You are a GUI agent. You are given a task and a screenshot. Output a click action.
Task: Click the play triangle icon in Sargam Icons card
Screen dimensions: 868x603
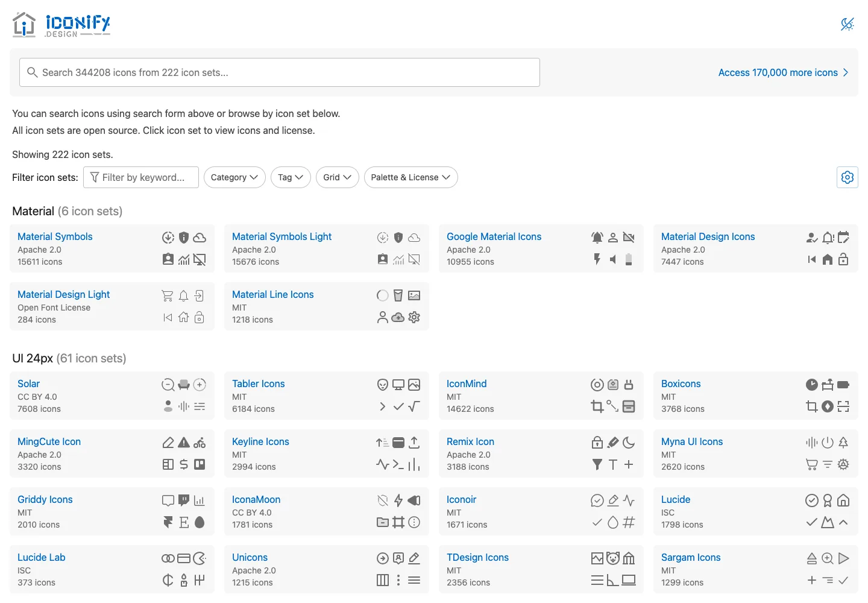click(x=843, y=558)
